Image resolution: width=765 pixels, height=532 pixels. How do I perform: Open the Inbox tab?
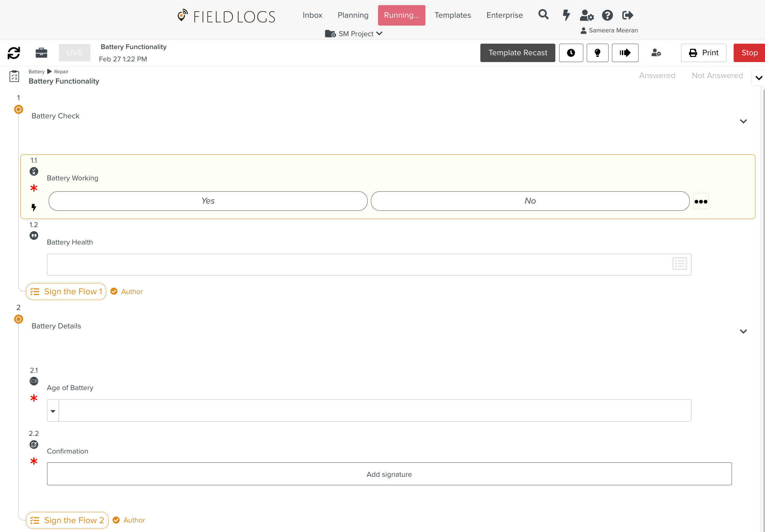point(312,15)
